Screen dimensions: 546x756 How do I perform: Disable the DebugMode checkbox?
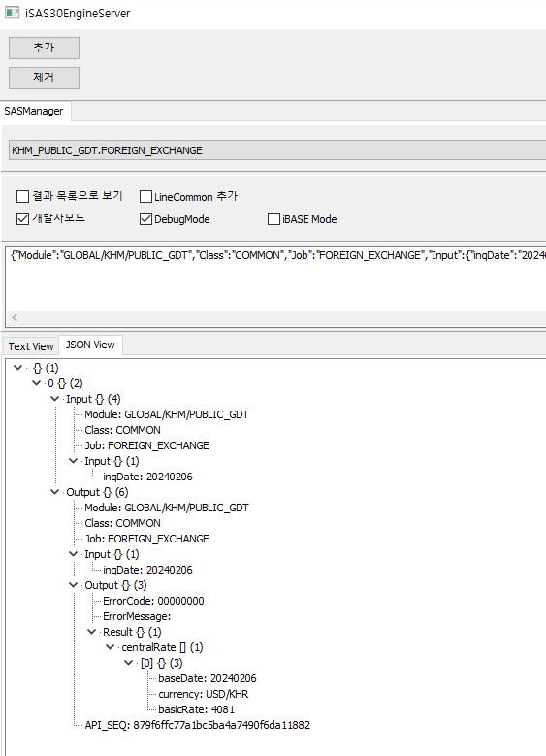pos(145,219)
